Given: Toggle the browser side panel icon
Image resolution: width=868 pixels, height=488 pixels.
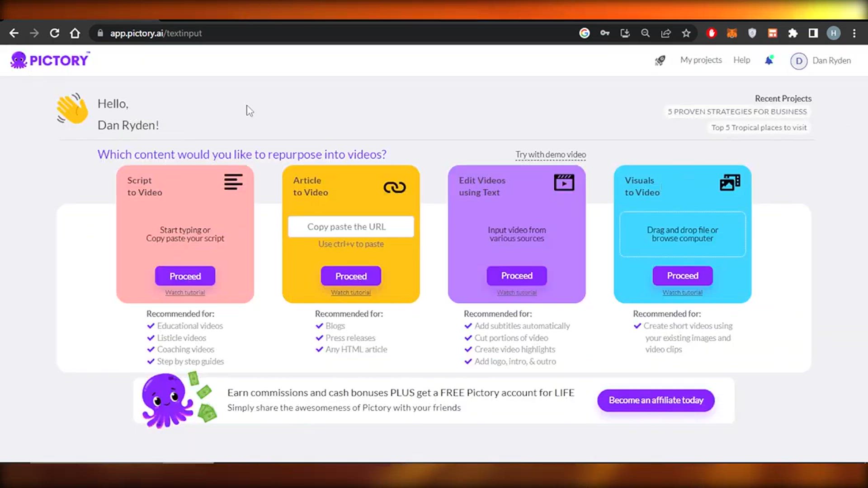Looking at the screenshot, I should click(x=813, y=33).
